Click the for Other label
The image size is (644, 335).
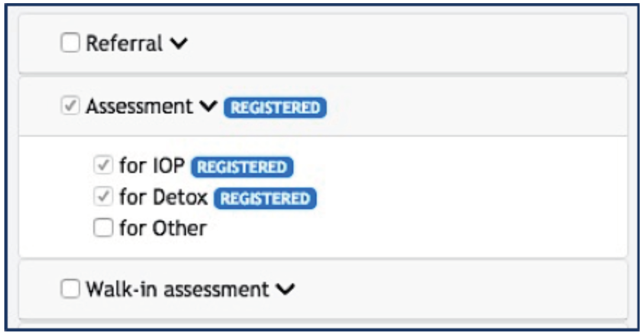click(163, 228)
